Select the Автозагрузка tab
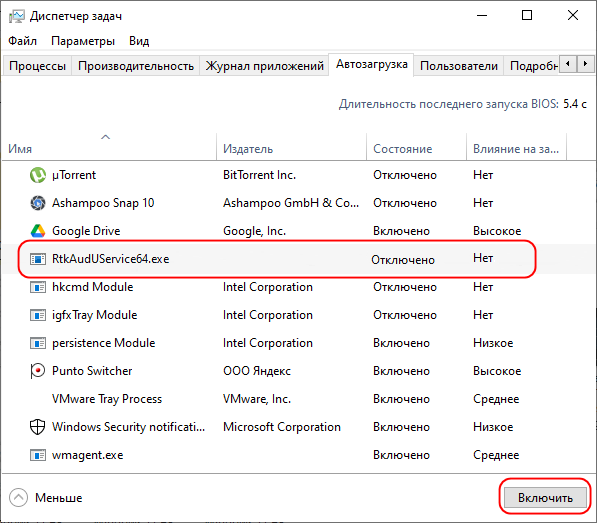The width and height of the screenshot is (597, 523). (x=372, y=64)
